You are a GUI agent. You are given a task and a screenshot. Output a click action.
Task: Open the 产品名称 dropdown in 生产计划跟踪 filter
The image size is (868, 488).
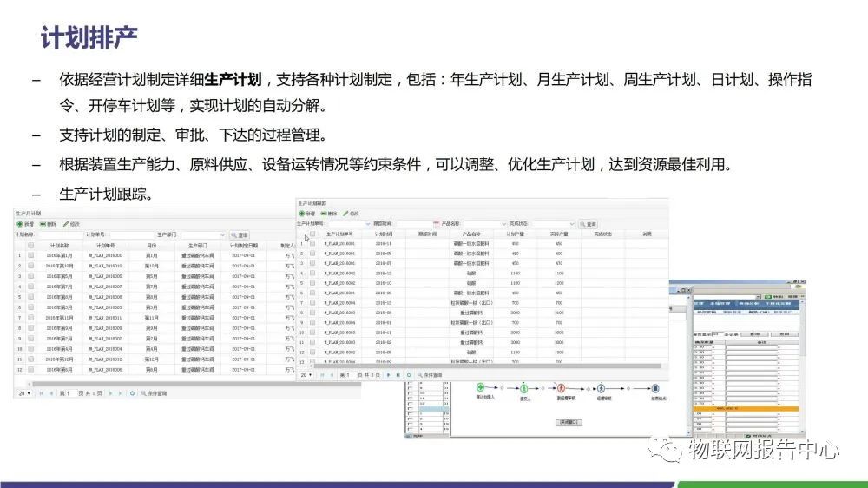pyautogui.click(x=503, y=224)
